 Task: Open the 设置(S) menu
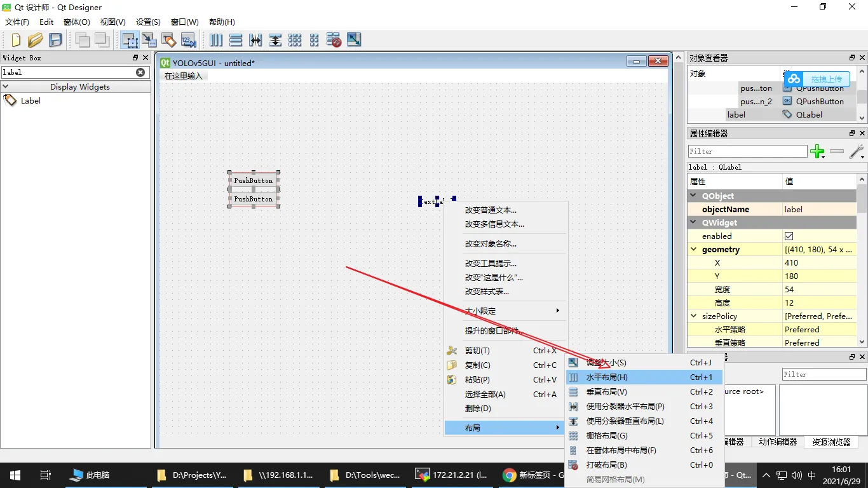coord(149,22)
